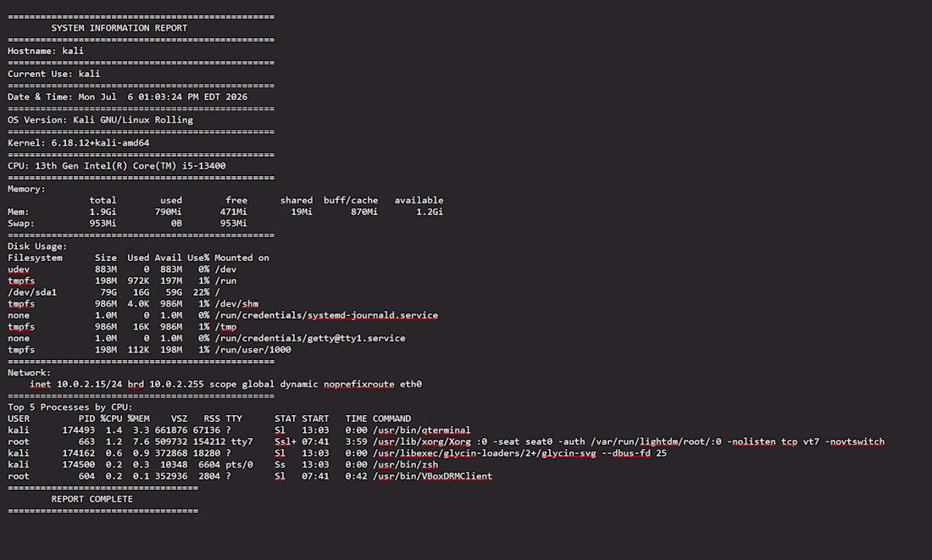The height and width of the screenshot is (560, 932).
Task: Click the used memory value '790Mi'
Action: [x=169, y=212]
